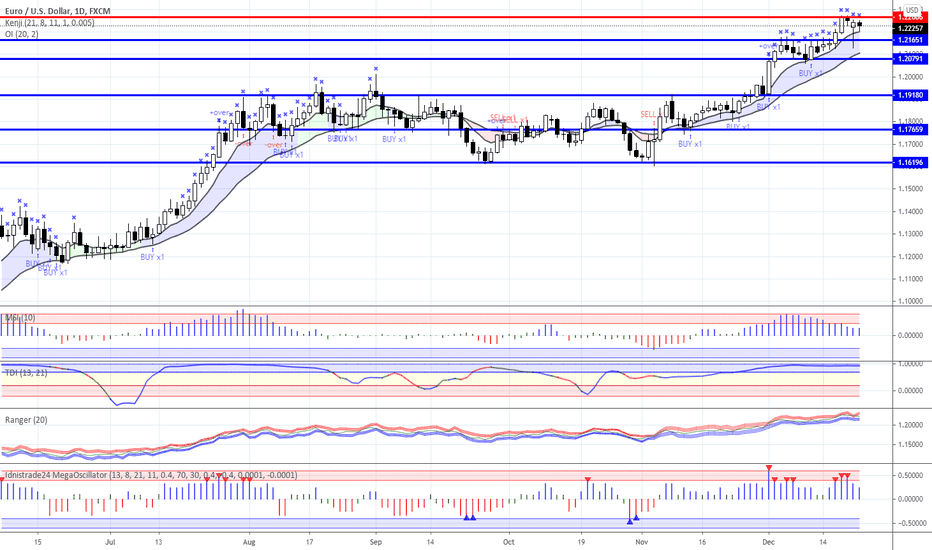The height and width of the screenshot is (550, 932).
Task: Click the Jul label on time axis
Action: click(109, 542)
